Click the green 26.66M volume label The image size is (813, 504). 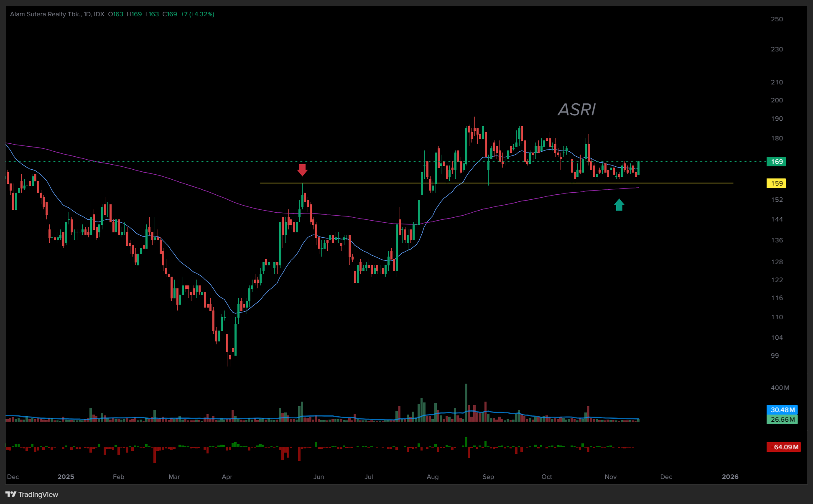coord(782,419)
